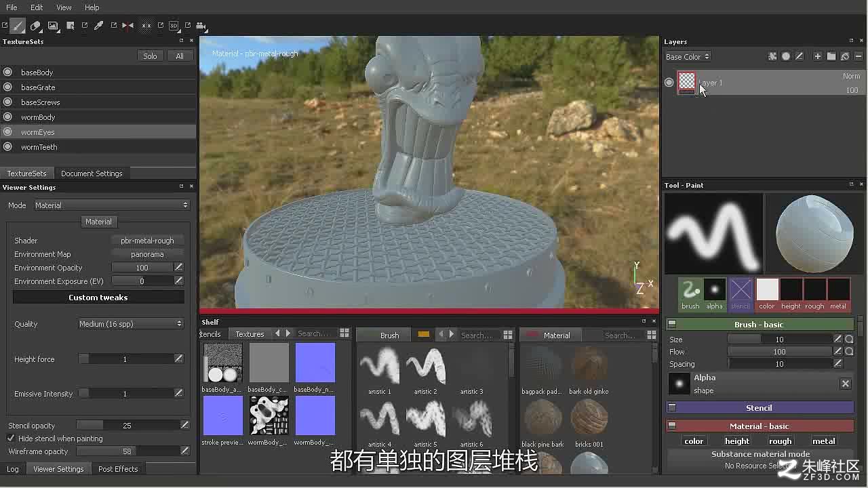The image size is (868, 488).
Task: Open the Help menu
Action: click(92, 7)
